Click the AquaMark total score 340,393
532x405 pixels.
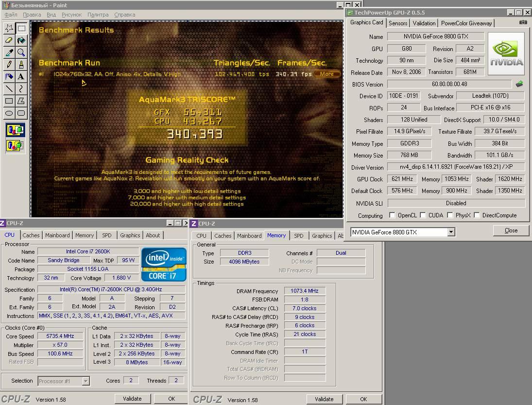(195, 134)
